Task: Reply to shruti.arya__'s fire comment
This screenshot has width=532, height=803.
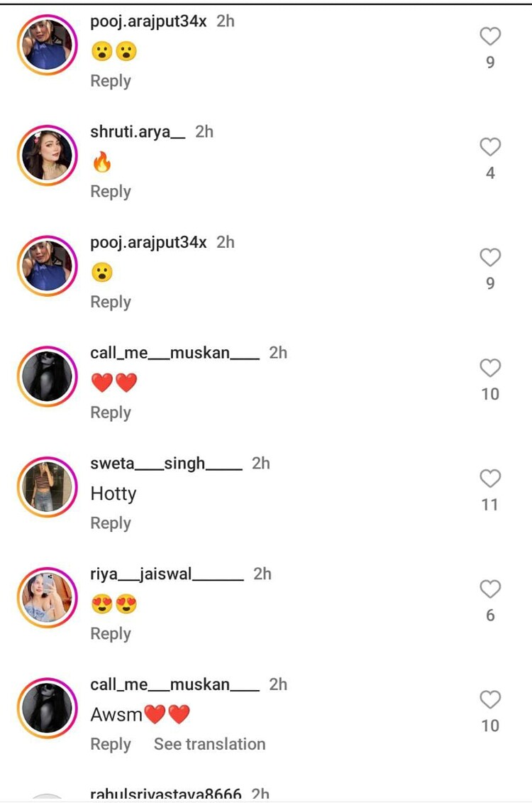Action: click(111, 192)
